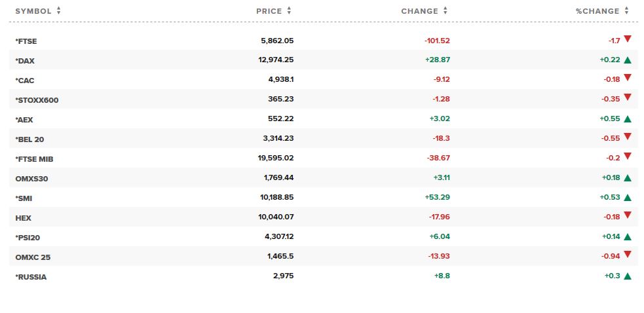Click red down arrow in *CAC row
Screen dimensions: 644x313
click(x=627, y=77)
